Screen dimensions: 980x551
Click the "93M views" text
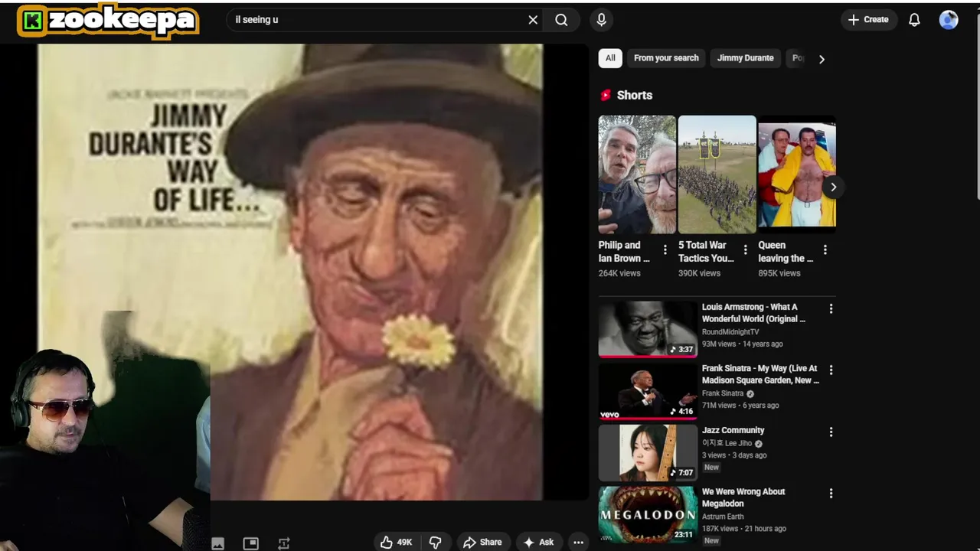[x=720, y=344]
